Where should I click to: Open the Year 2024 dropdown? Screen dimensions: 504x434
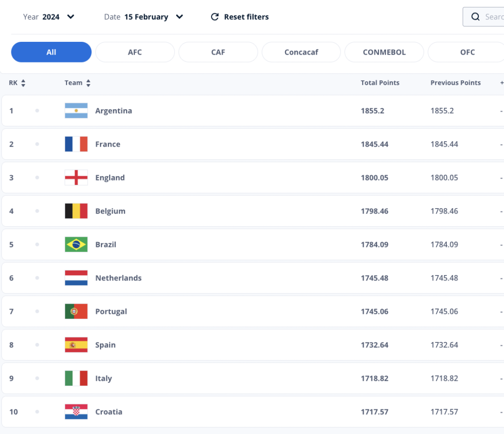(x=49, y=17)
